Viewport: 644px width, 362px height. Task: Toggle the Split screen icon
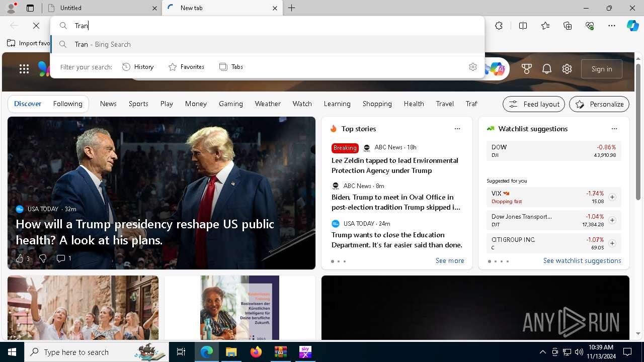pos(523,26)
